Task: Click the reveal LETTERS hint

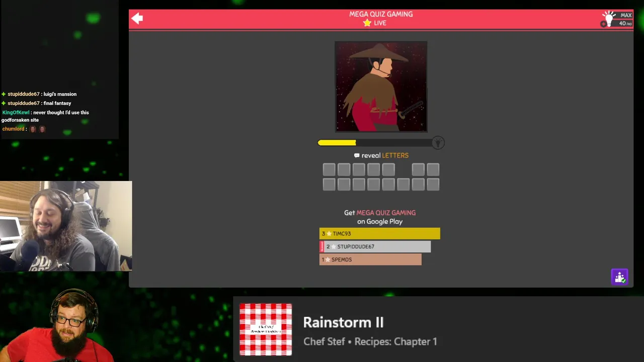Action: tap(381, 155)
